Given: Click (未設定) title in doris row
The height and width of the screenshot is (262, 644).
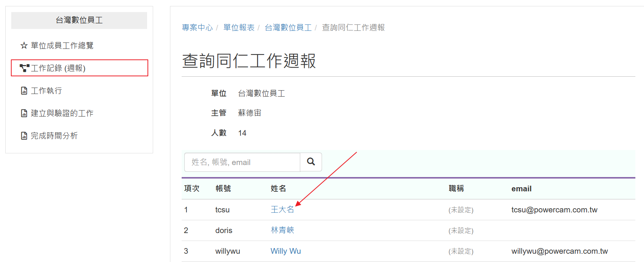Looking at the screenshot, I should (x=461, y=231).
